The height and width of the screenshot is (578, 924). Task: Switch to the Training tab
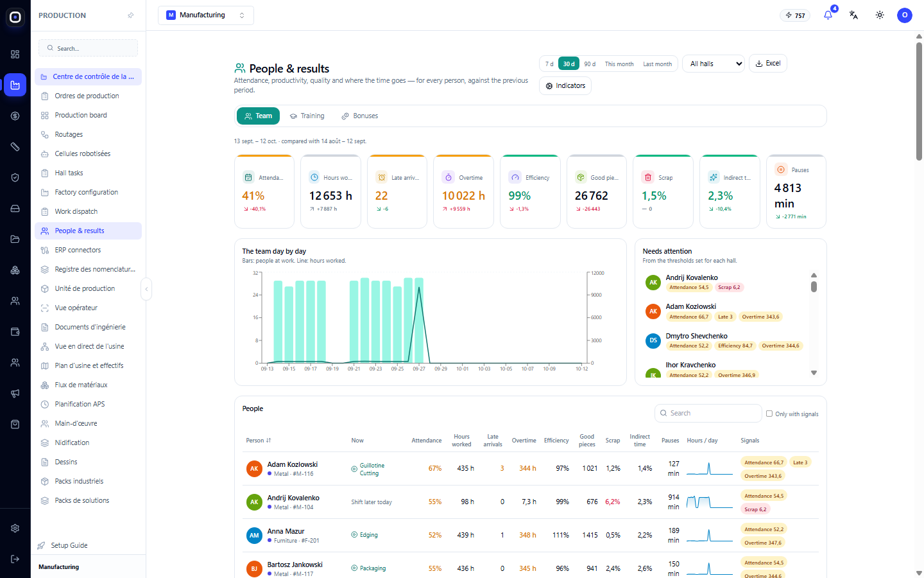[x=307, y=116]
